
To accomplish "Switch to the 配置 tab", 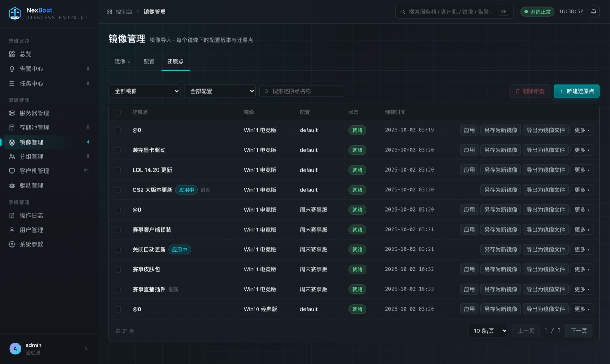I will [149, 62].
